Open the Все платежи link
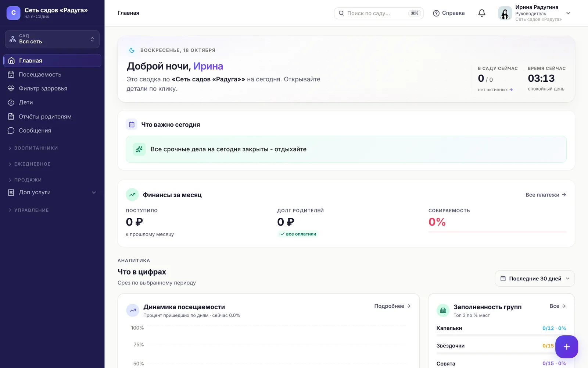The width and height of the screenshot is (588, 368). (546, 195)
